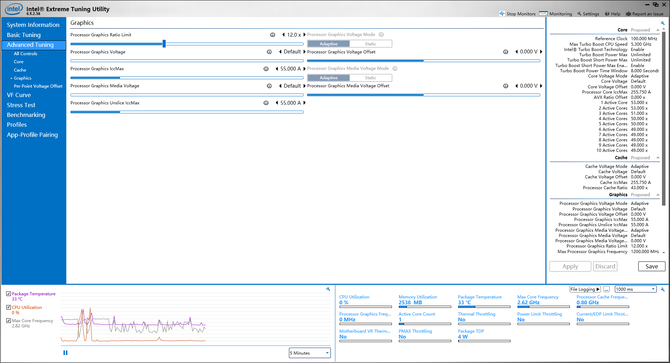Select Per Point Voltage Offset in sidebar
670x363 pixels.
[38, 86]
